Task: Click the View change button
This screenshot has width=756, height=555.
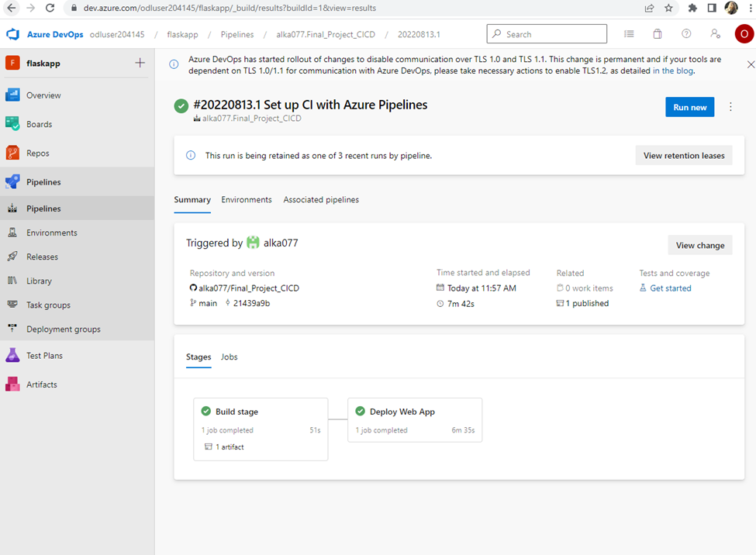Action: [700, 245]
